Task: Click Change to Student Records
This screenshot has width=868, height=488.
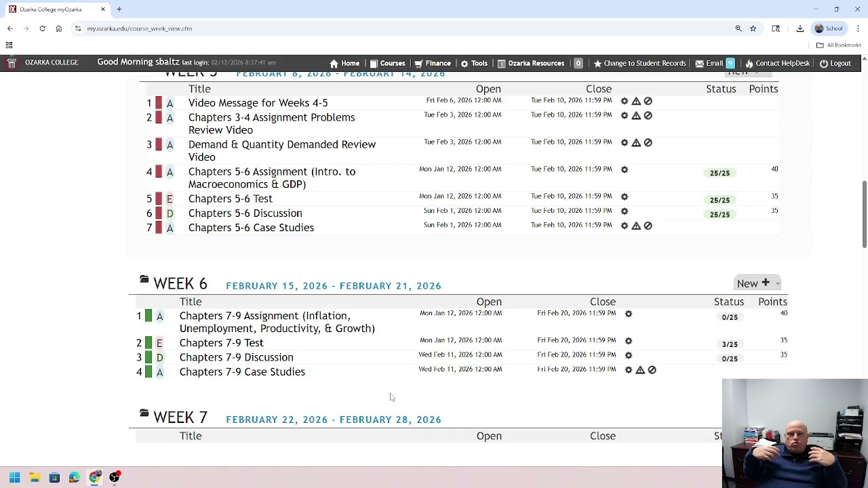Action: pyautogui.click(x=639, y=63)
